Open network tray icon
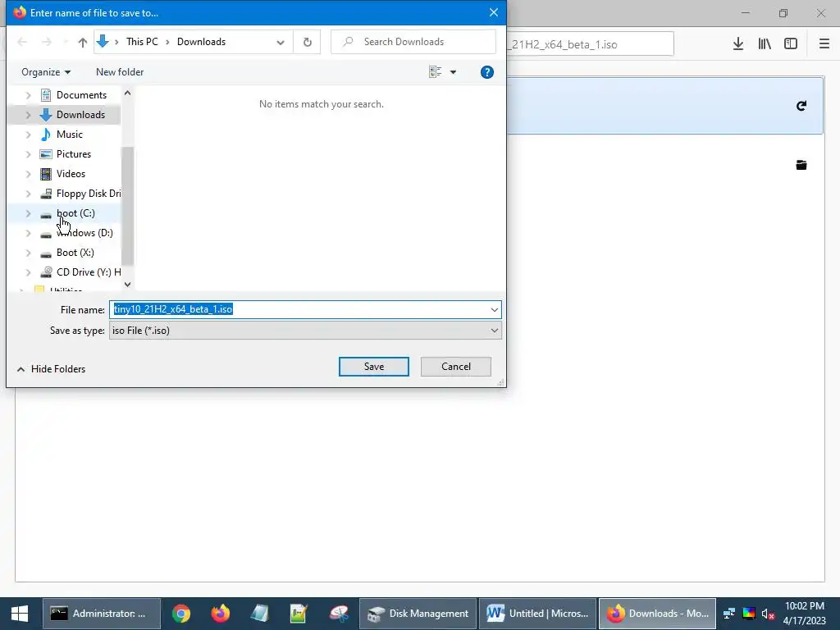 [x=729, y=614]
